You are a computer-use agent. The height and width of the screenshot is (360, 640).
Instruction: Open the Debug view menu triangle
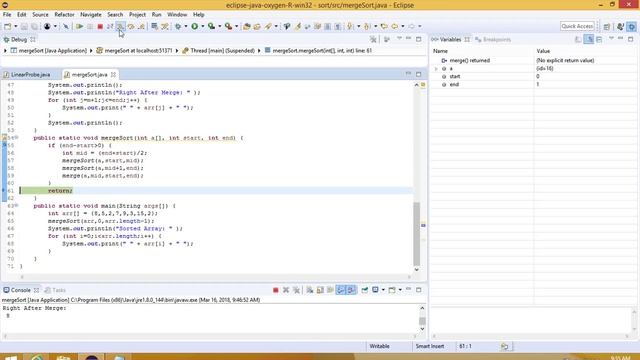[400, 39]
